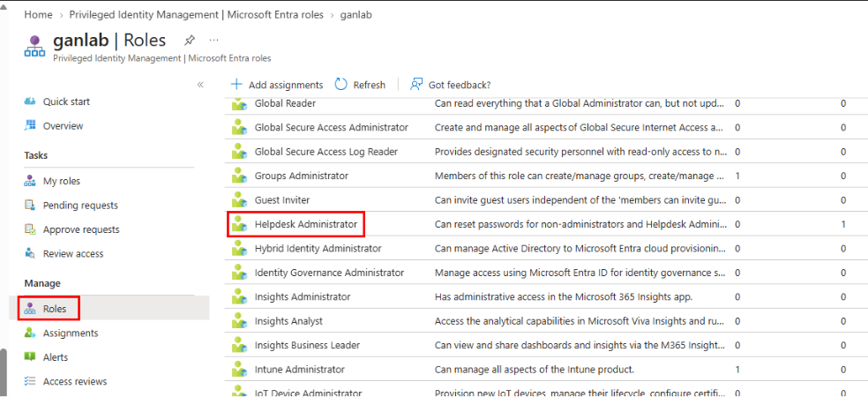Open Assignments under Manage
The height and width of the screenshot is (397, 868).
coord(71,333)
